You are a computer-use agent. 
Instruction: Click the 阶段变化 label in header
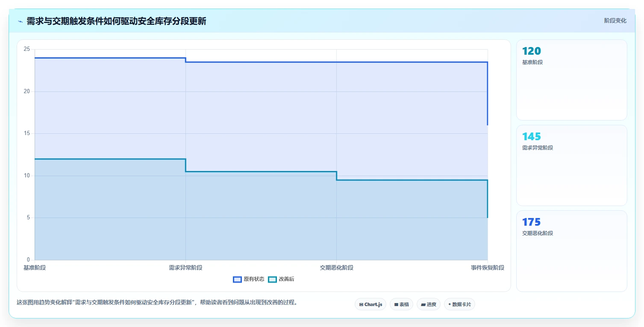pyautogui.click(x=615, y=21)
